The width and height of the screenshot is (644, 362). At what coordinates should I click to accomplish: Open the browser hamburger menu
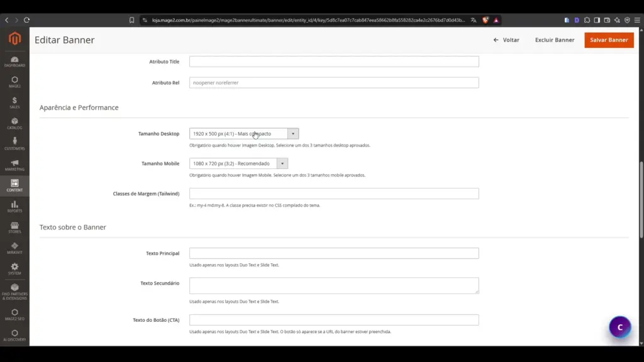(x=637, y=20)
